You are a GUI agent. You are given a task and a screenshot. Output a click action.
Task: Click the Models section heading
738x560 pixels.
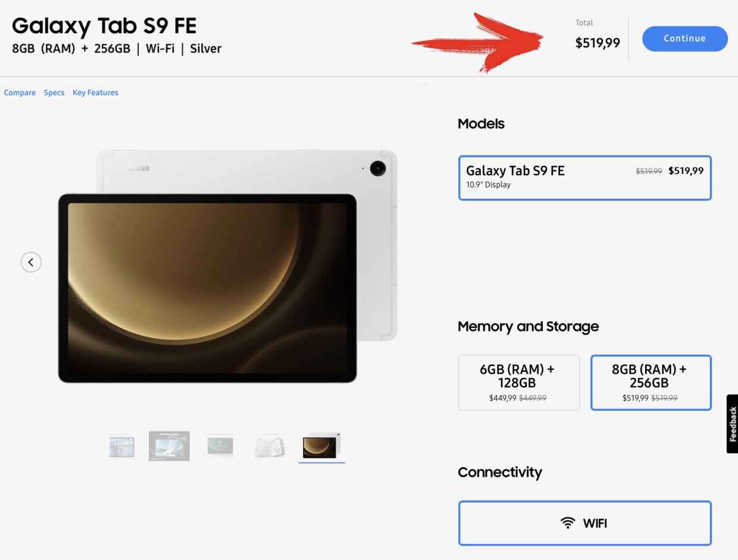coord(481,124)
